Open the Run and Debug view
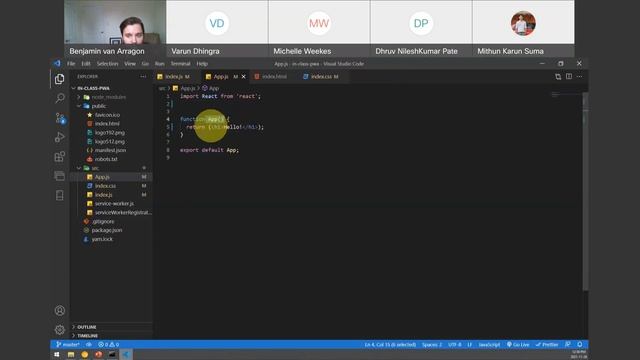The image size is (640, 360). (60, 137)
